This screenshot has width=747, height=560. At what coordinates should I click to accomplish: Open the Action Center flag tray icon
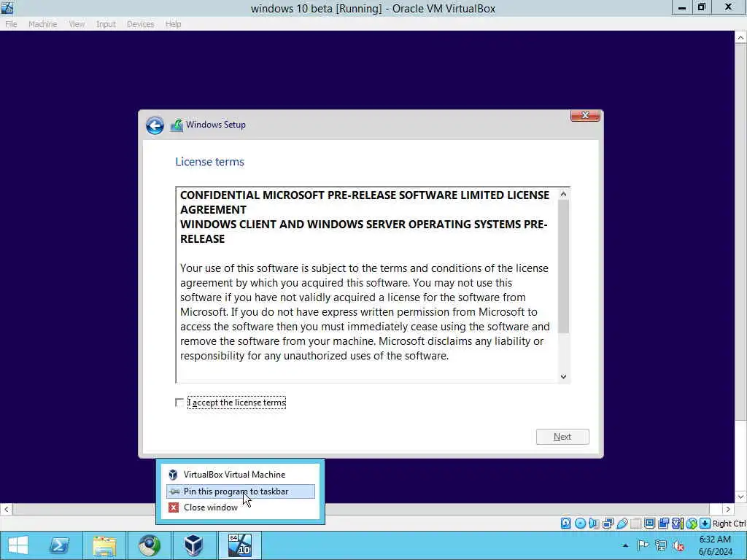pyautogui.click(x=643, y=545)
